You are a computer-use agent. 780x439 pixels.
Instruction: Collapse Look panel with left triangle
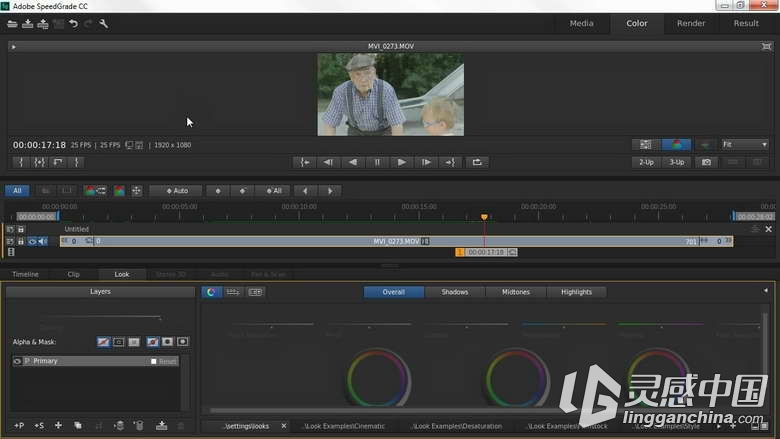pos(766,290)
